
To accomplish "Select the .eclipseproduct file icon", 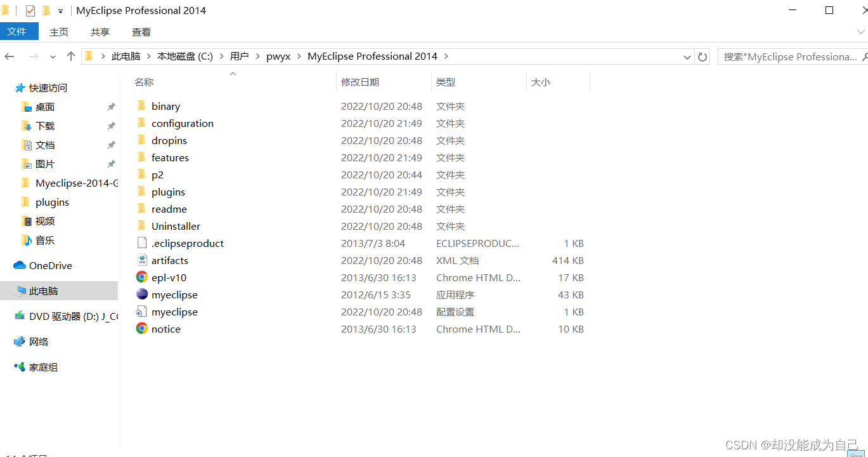I will tap(142, 243).
